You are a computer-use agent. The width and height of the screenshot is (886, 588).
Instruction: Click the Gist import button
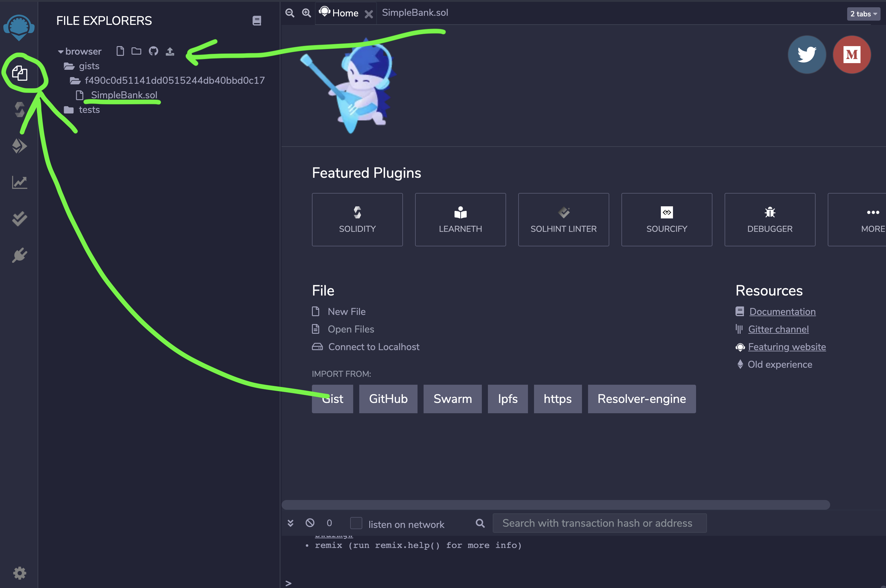point(332,398)
